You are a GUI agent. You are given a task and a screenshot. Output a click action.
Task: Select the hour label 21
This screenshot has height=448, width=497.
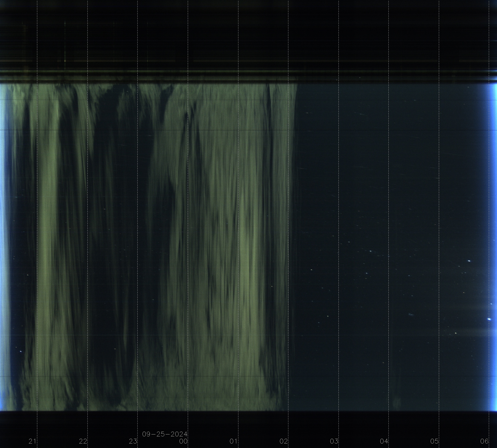click(32, 441)
